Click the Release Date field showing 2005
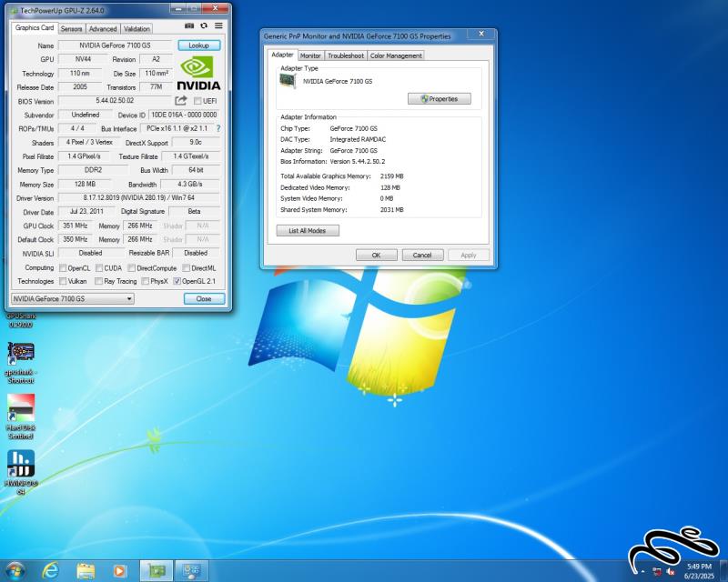 [80, 86]
